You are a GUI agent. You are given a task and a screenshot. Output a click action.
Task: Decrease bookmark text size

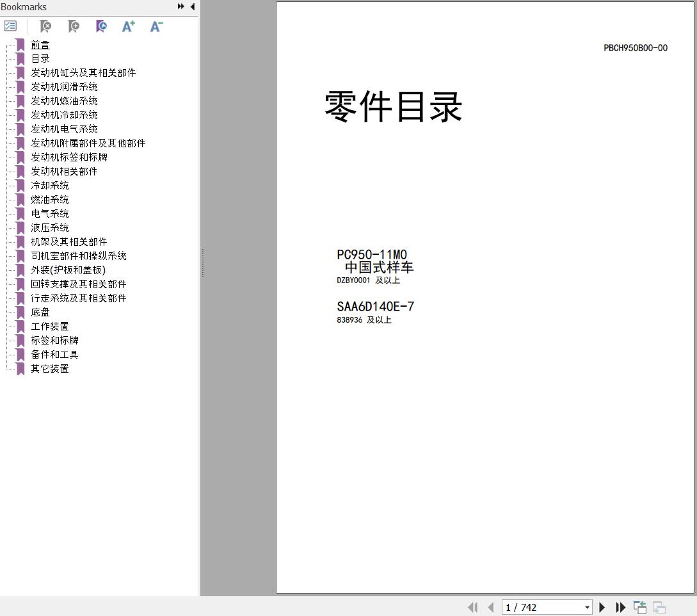coord(156,26)
